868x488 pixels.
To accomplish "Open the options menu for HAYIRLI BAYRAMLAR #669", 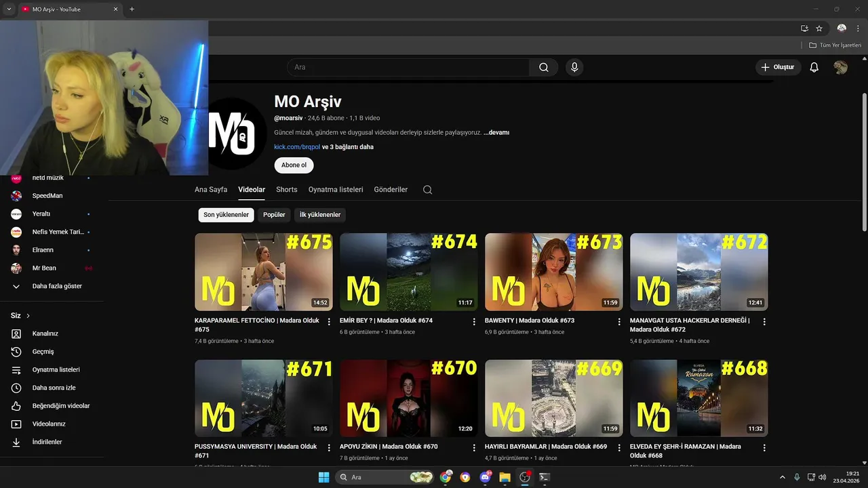I will coord(619,448).
